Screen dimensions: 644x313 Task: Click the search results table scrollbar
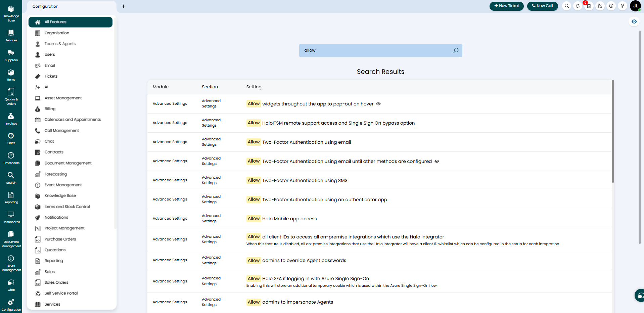(x=613, y=131)
